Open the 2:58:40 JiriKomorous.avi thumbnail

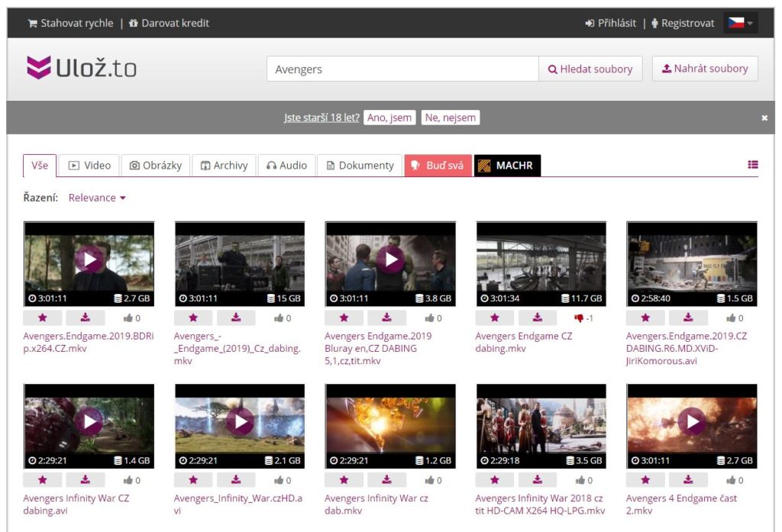pos(692,264)
